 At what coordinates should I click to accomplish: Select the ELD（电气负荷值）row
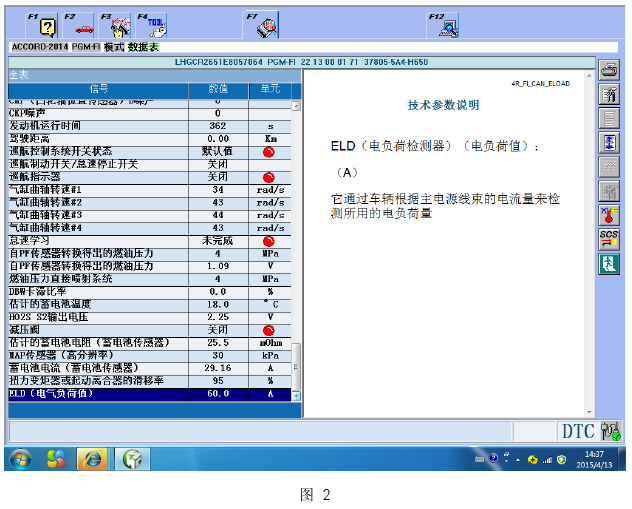coord(150,394)
